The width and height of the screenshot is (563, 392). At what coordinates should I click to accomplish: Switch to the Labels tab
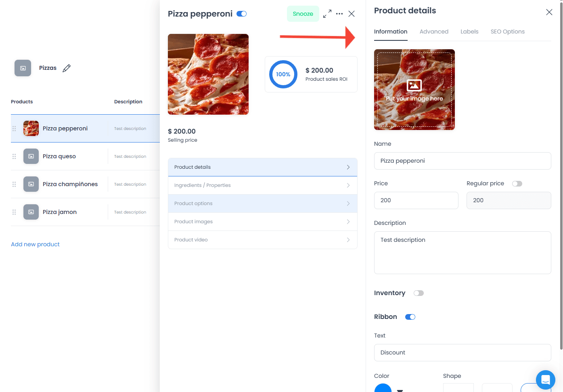coord(469,31)
